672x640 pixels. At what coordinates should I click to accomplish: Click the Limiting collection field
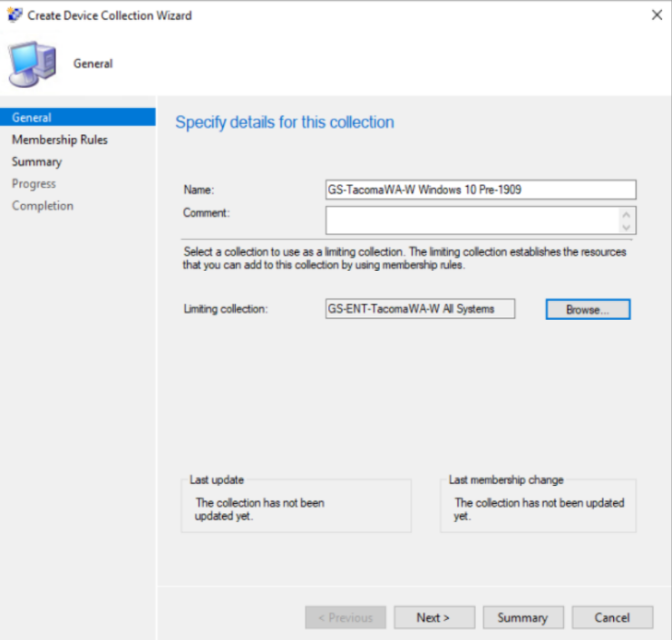pyautogui.click(x=420, y=309)
